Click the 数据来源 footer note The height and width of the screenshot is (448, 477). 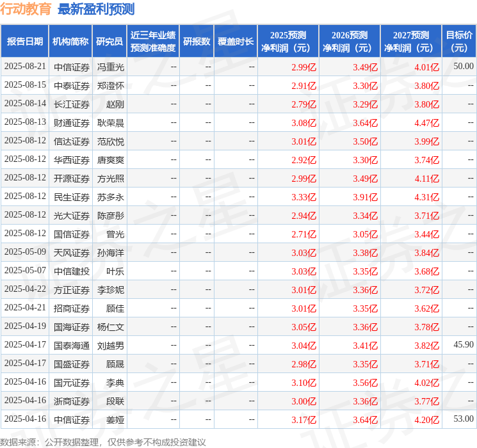coord(103,442)
